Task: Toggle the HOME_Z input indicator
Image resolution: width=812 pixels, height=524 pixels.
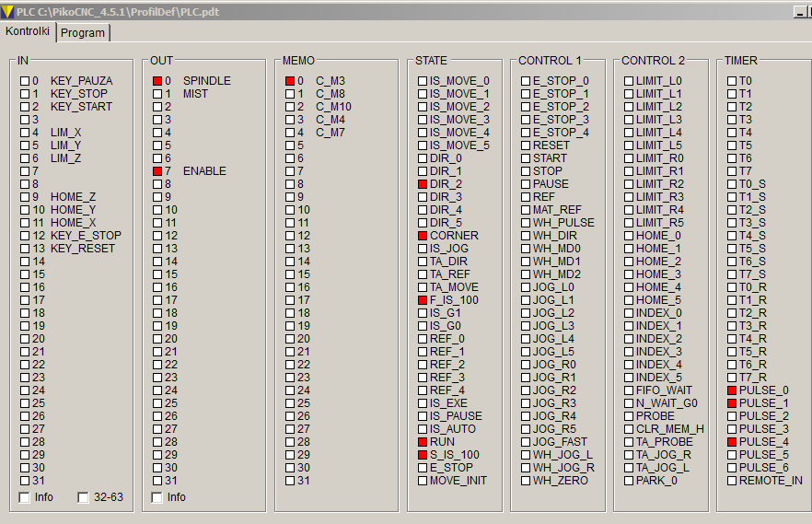Action: coord(25,197)
